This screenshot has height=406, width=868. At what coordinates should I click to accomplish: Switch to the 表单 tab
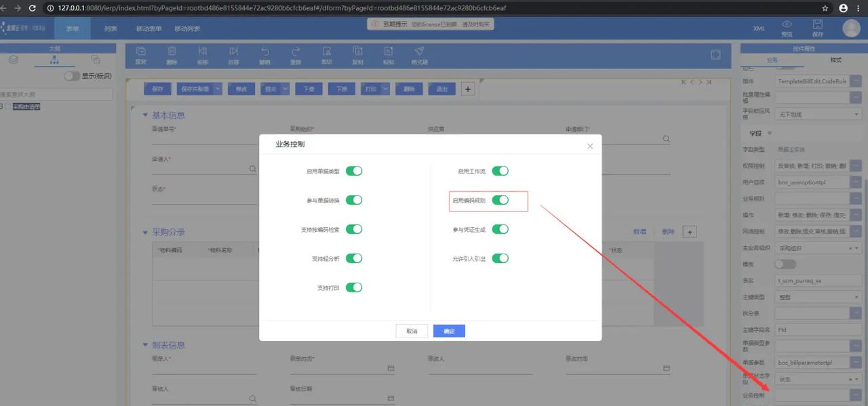click(x=72, y=28)
